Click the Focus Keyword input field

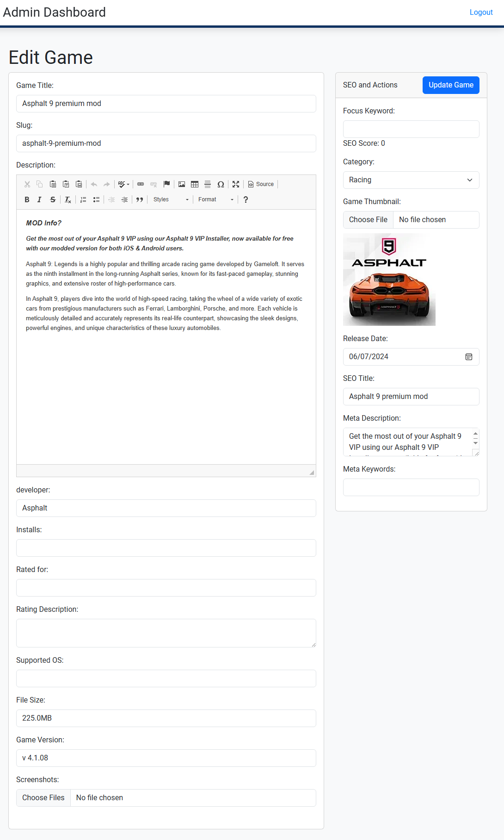(411, 129)
